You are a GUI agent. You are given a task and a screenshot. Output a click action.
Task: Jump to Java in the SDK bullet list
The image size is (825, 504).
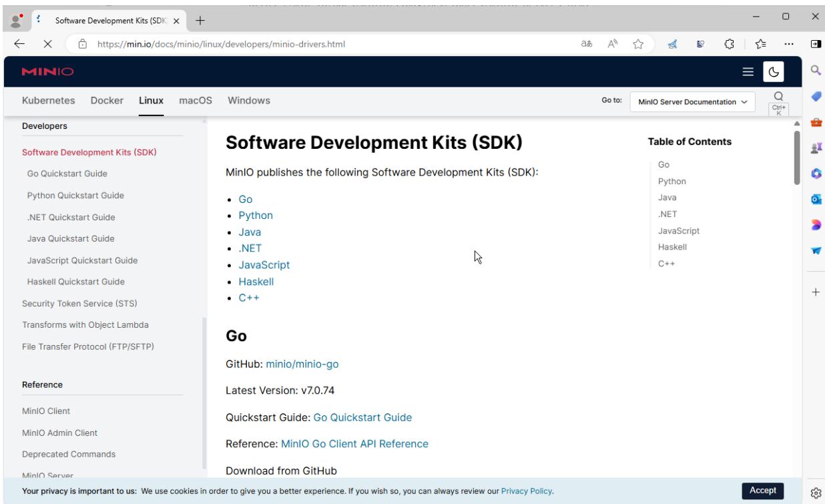(250, 232)
